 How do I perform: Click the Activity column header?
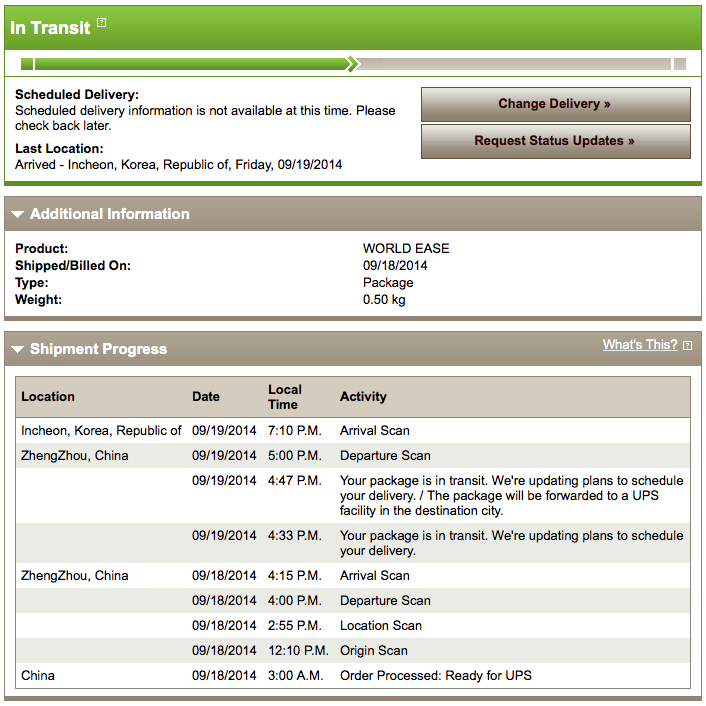point(363,397)
